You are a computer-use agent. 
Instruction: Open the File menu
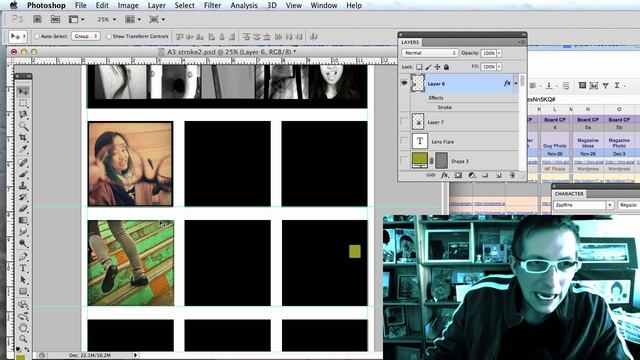tap(80, 5)
